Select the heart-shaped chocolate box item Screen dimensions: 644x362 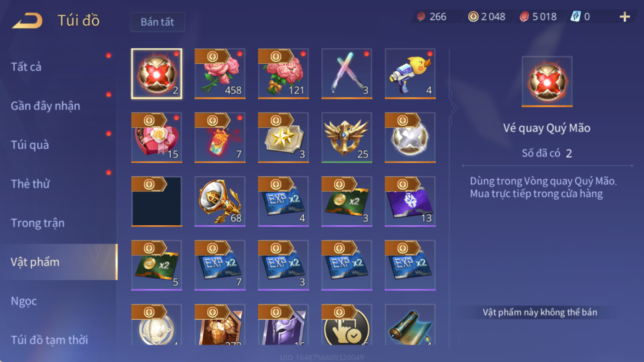[x=157, y=137]
